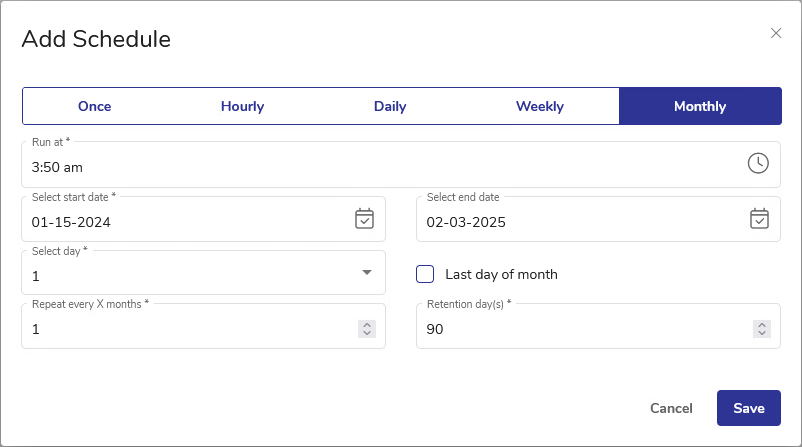Switch to the Hourly schedule tab
The height and width of the screenshot is (447, 802).
click(x=242, y=106)
